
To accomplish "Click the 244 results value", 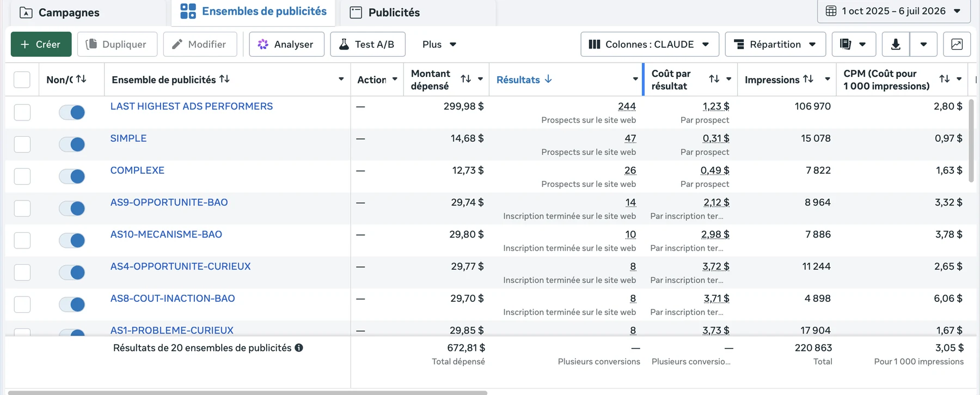I will click(627, 106).
